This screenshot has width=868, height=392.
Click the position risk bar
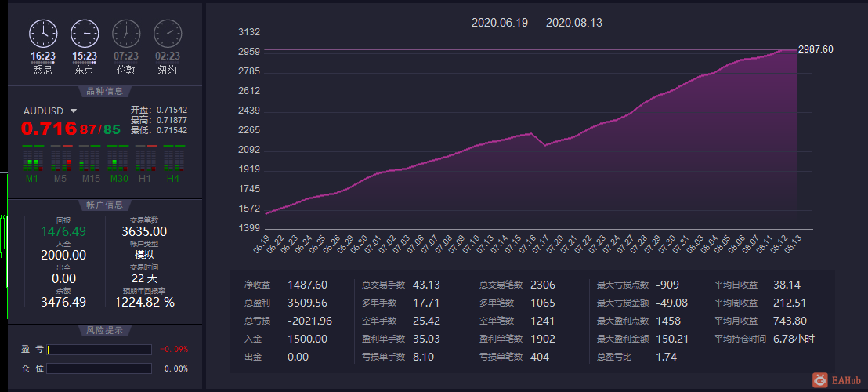click(99, 368)
